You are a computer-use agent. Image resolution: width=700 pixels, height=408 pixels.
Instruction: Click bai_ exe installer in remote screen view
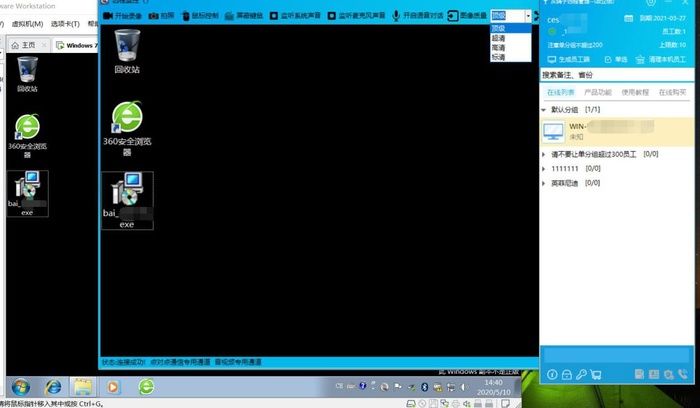click(x=127, y=200)
